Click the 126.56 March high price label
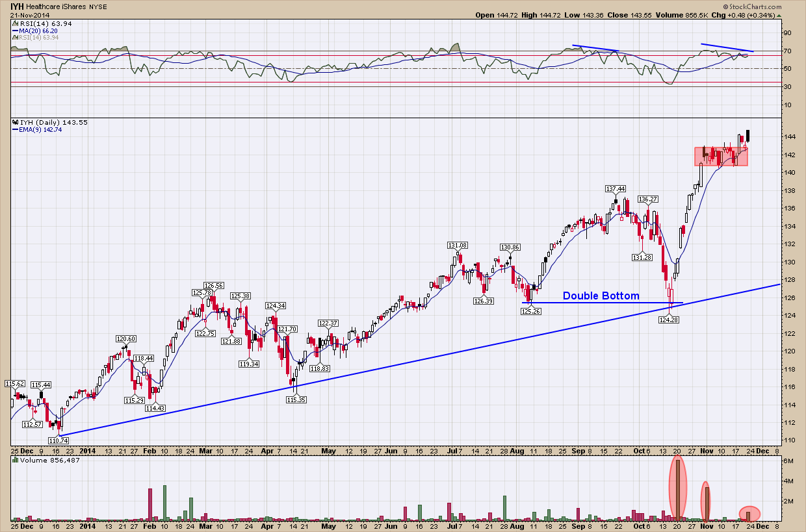806x532 pixels. [214, 285]
